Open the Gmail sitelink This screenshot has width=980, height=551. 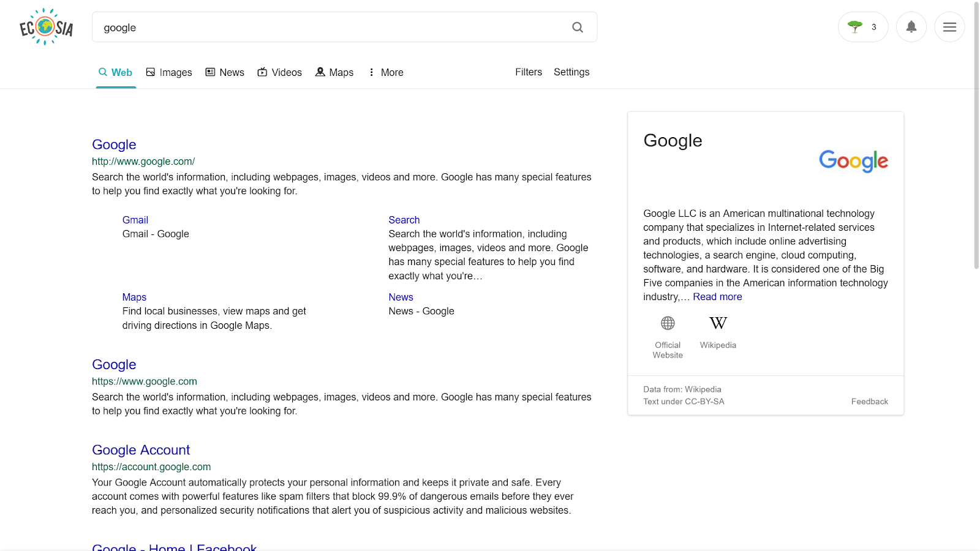tap(135, 220)
